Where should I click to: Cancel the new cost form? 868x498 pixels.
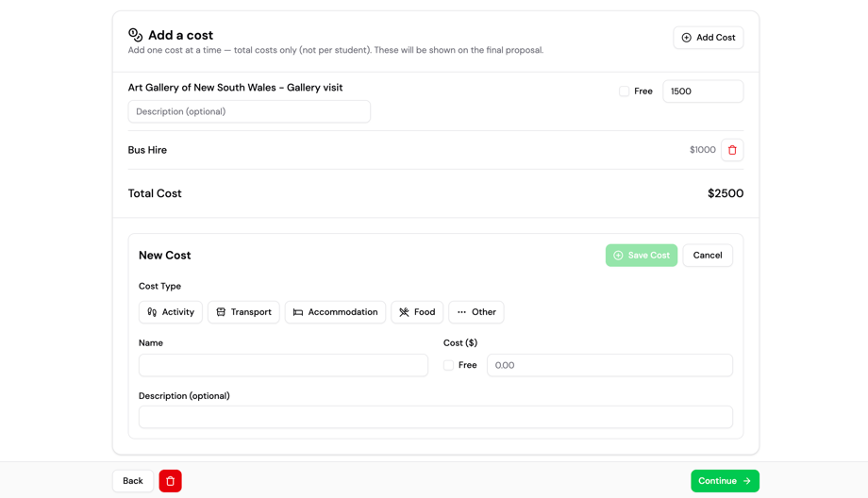pyautogui.click(x=707, y=256)
